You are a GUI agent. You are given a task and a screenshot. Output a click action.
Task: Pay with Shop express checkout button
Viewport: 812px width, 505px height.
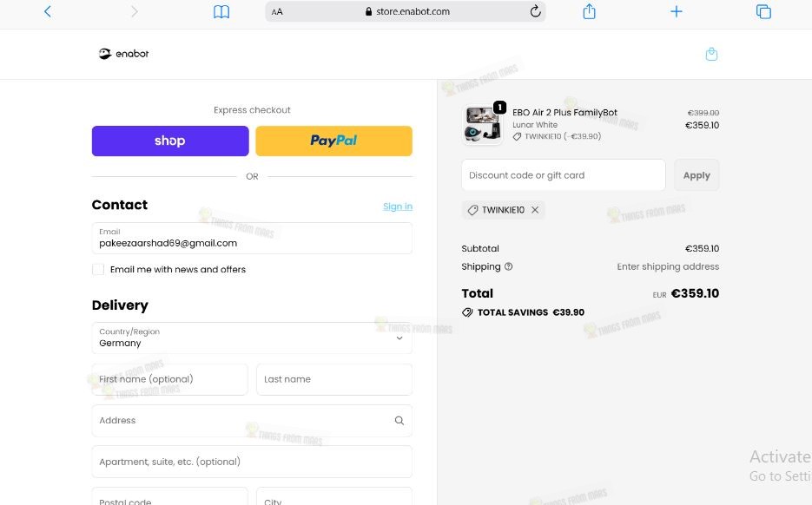(170, 141)
